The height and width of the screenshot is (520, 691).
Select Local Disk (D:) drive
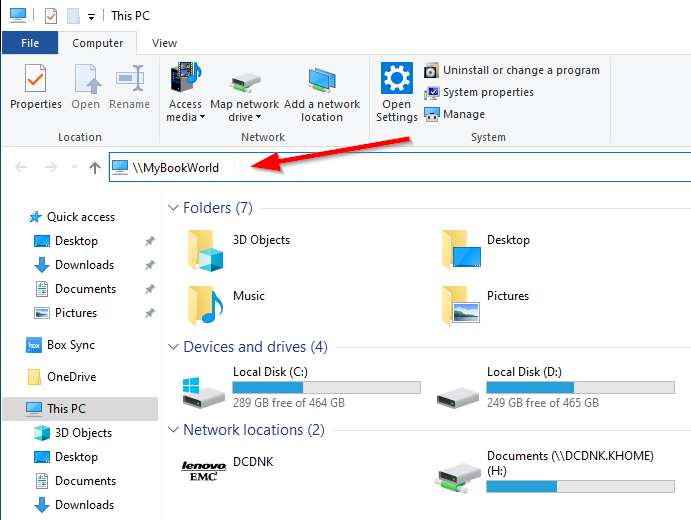coord(555,387)
